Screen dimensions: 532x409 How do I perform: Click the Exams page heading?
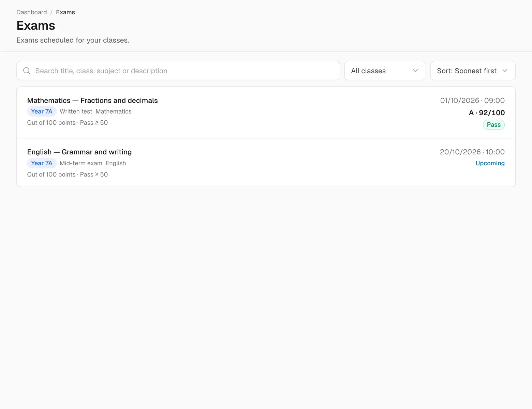click(x=36, y=26)
